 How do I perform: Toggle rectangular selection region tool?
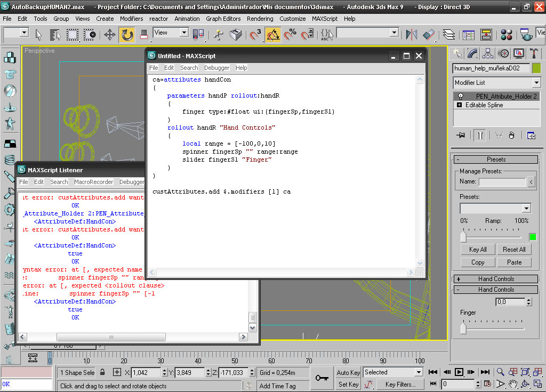tap(73, 35)
